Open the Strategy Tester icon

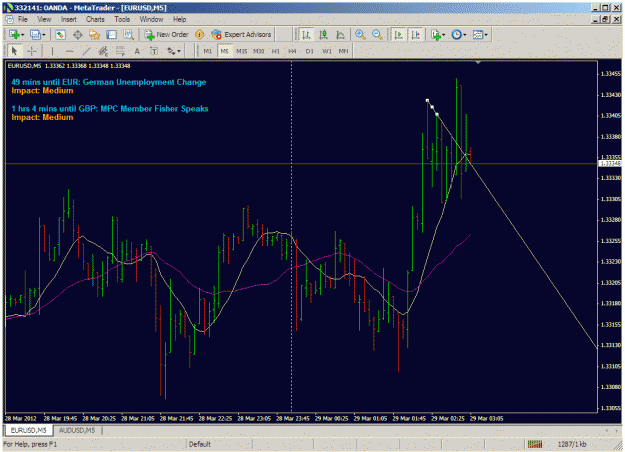[x=128, y=35]
